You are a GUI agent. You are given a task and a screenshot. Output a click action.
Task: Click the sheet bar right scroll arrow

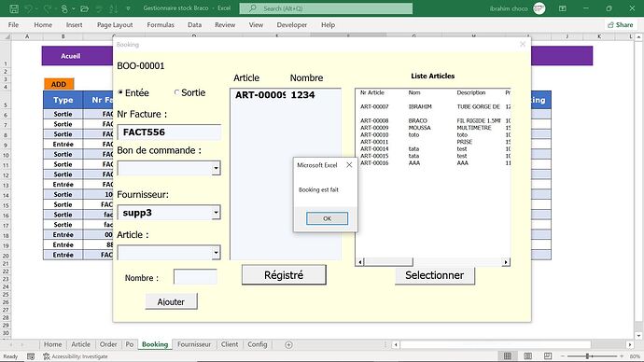(630, 345)
